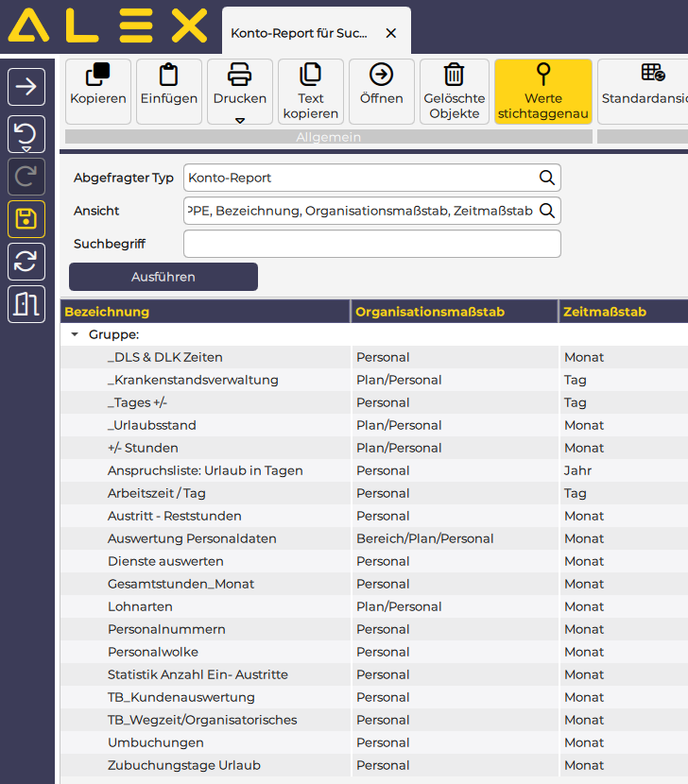Click Standardansicht toolbar button
Screen dimensions: 688x784
[645, 92]
